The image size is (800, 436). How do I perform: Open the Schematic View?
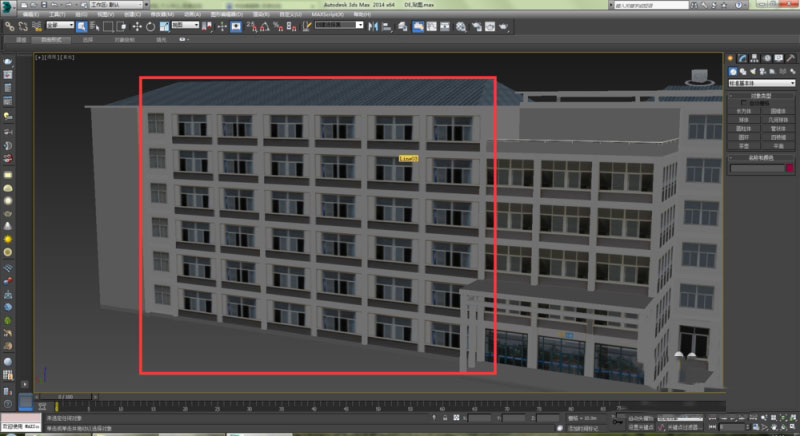pos(445,27)
